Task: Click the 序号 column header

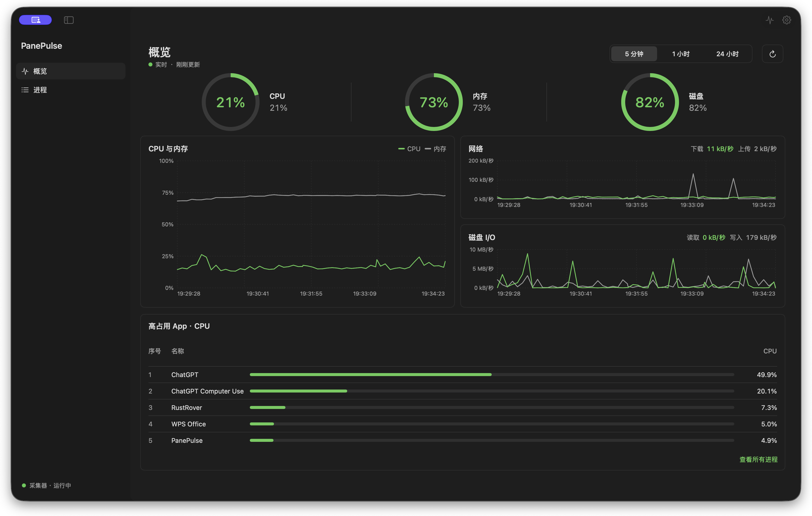Action: pyautogui.click(x=155, y=351)
